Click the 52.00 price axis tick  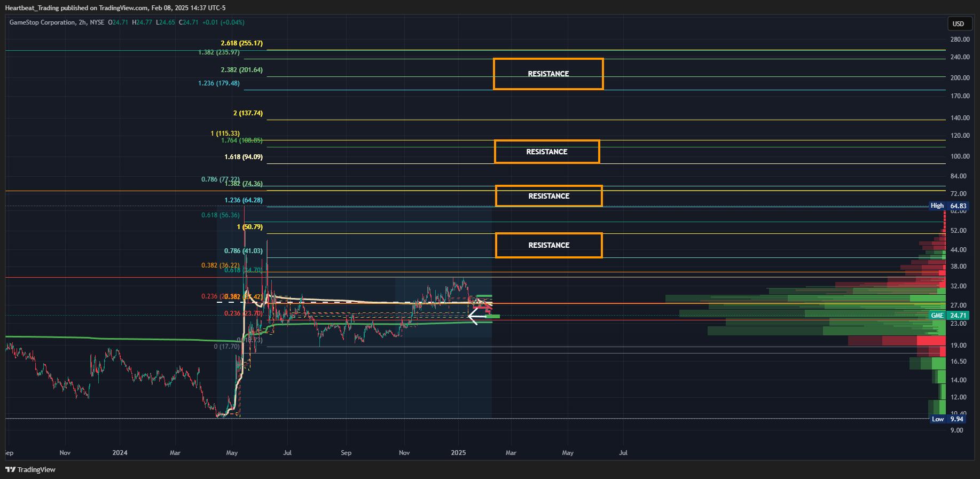[x=958, y=231]
